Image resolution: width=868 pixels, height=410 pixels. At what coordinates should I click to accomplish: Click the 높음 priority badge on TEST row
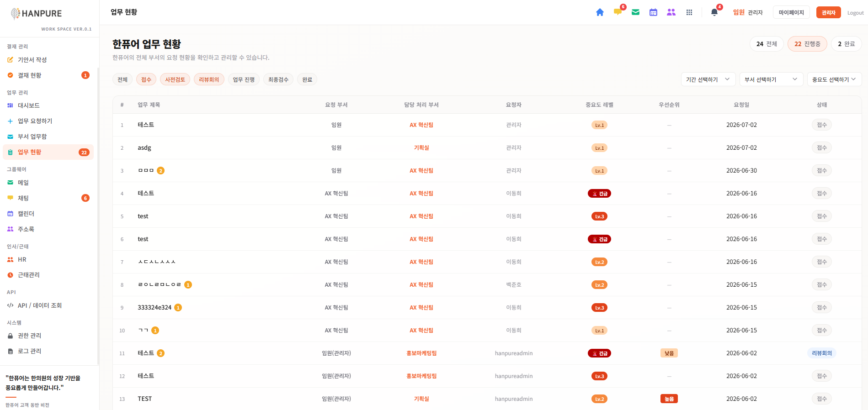coord(669,399)
